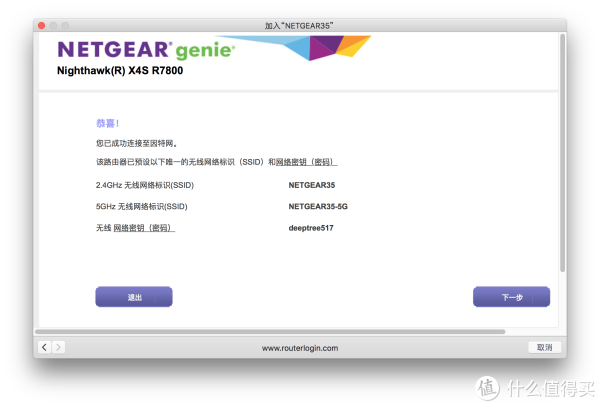Click 您已成功连接至因特网 message
The width and height of the screenshot is (600, 406).
tap(136, 143)
